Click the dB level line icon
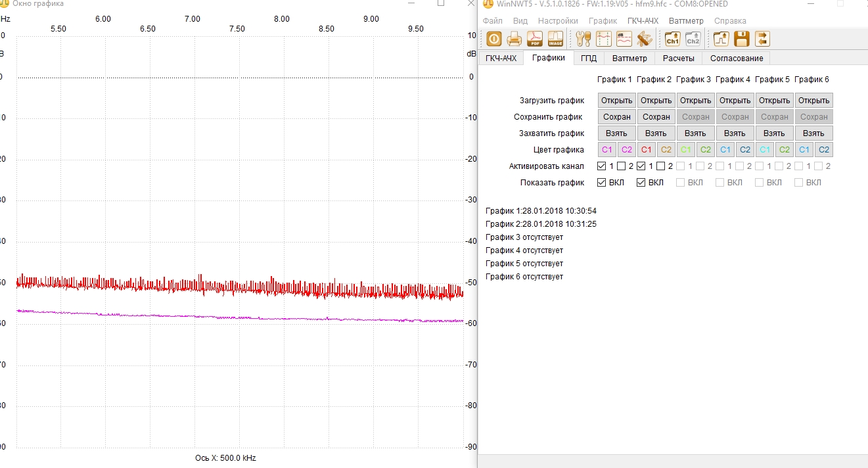The width and height of the screenshot is (868, 468). [x=624, y=39]
